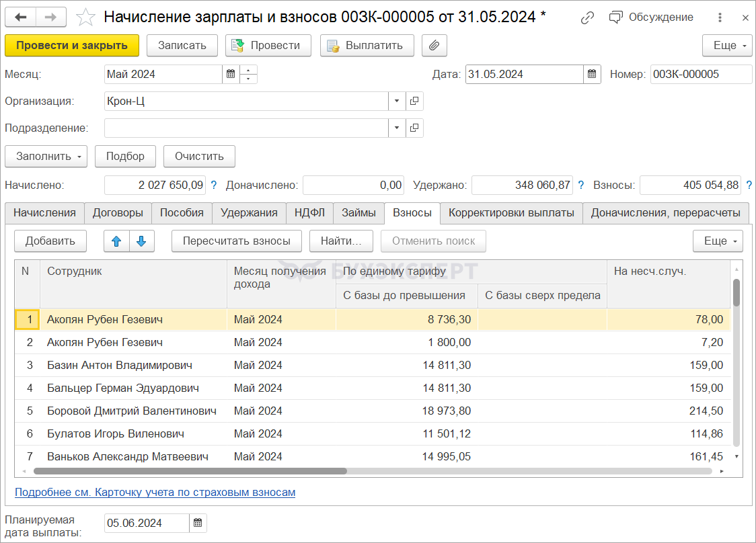Viewport: 756px width, 543px height.
Task: Open the Организация Крон-Ц record form
Action: tap(414, 101)
